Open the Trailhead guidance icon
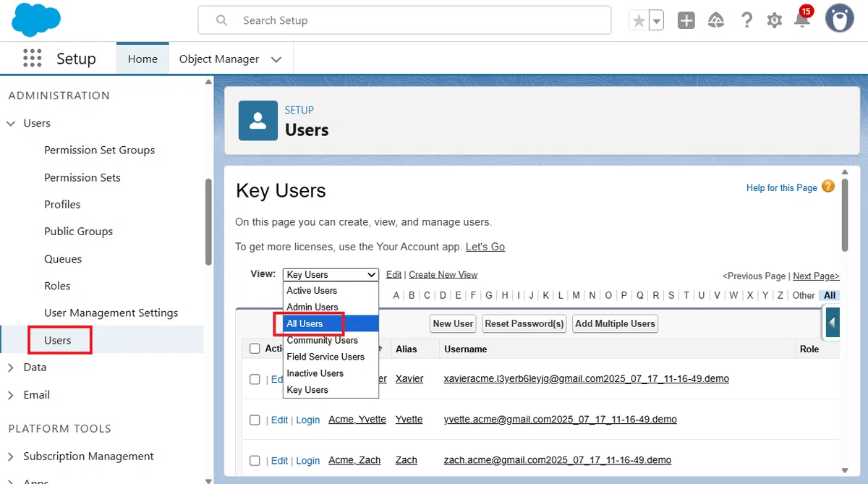The height and width of the screenshot is (484, 868). pyautogui.click(x=716, y=21)
